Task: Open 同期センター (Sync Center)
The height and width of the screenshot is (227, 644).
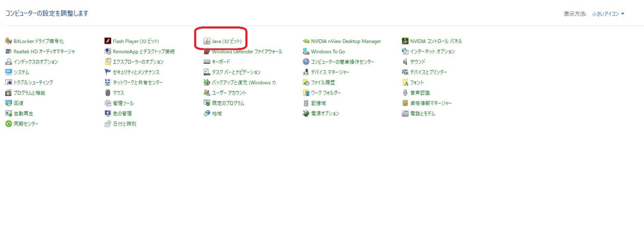Action: pos(21,124)
